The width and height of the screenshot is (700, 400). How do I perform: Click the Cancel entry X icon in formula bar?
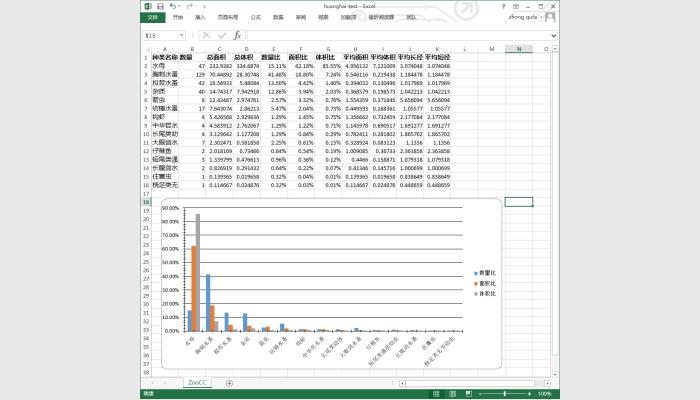pyautogui.click(x=207, y=35)
